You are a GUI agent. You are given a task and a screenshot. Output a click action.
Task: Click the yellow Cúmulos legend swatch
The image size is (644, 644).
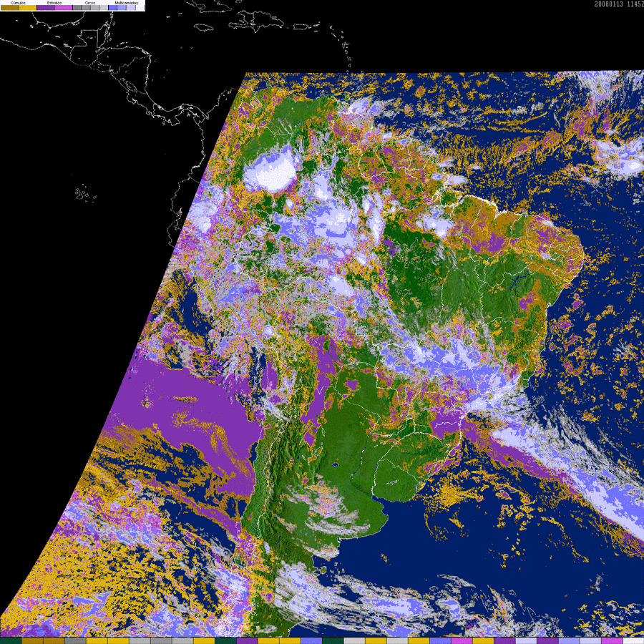[28, 7]
